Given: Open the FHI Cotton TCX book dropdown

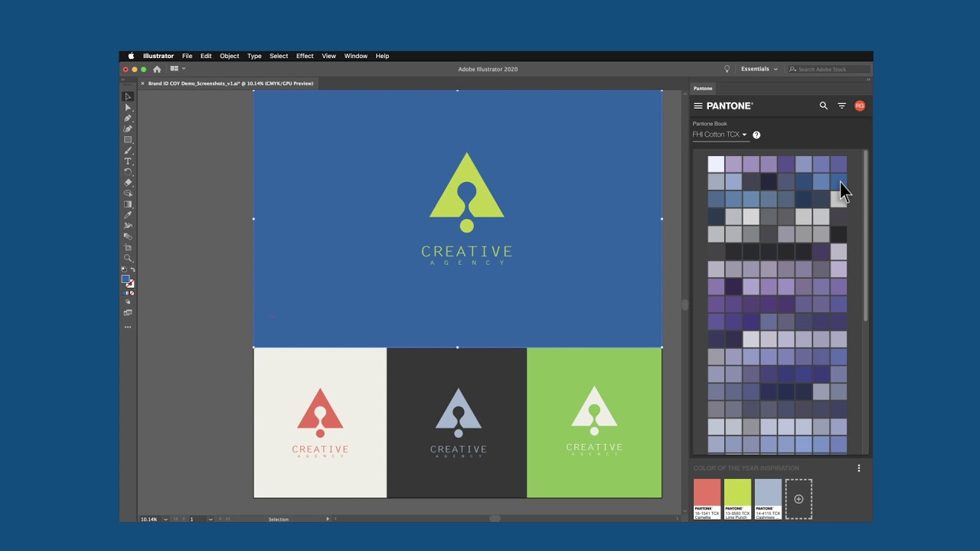Looking at the screenshot, I should pos(720,135).
